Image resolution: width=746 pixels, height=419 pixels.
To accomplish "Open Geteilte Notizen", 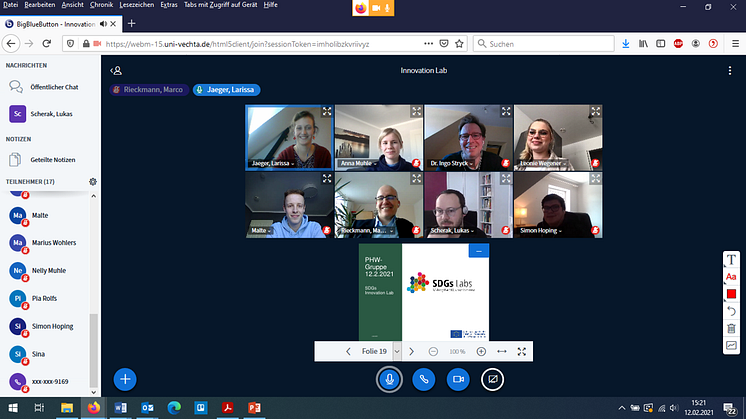I will (x=48, y=159).
